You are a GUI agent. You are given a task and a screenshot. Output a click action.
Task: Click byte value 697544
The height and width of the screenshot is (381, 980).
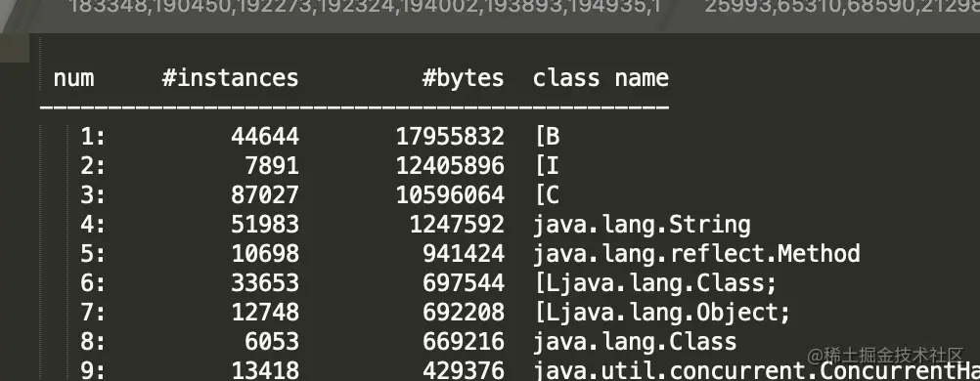pos(464,283)
